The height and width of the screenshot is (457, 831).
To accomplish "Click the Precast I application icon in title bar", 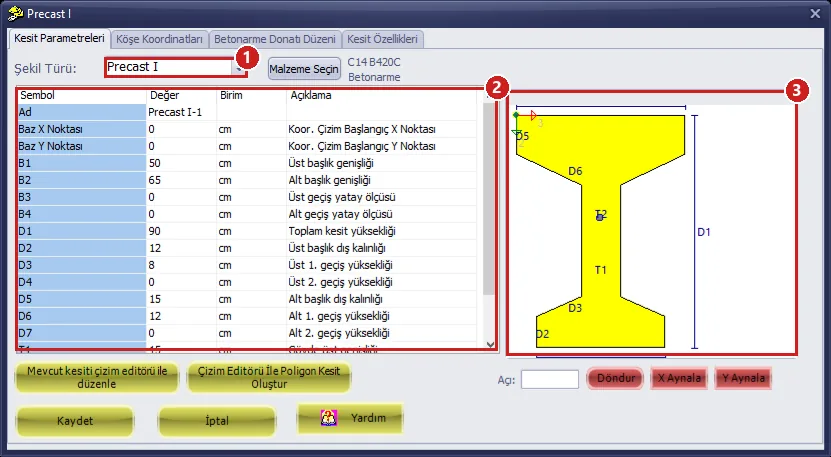I will click(16, 13).
